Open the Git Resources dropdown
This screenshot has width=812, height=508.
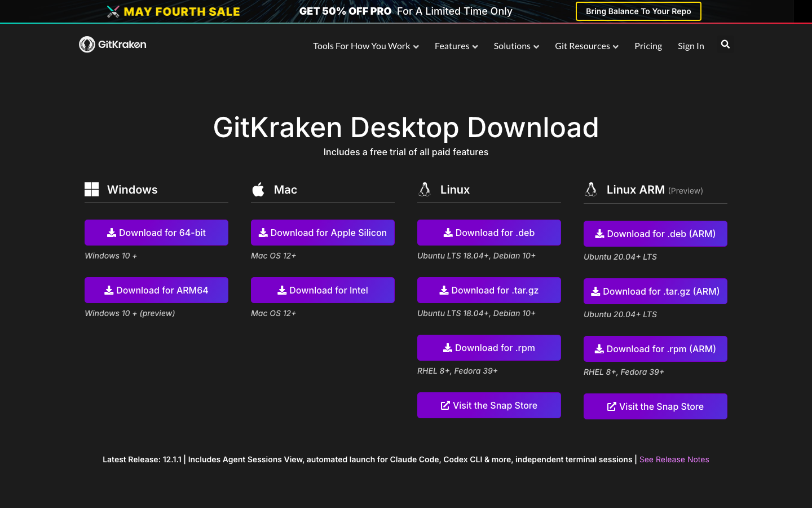click(x=586, y=46)
